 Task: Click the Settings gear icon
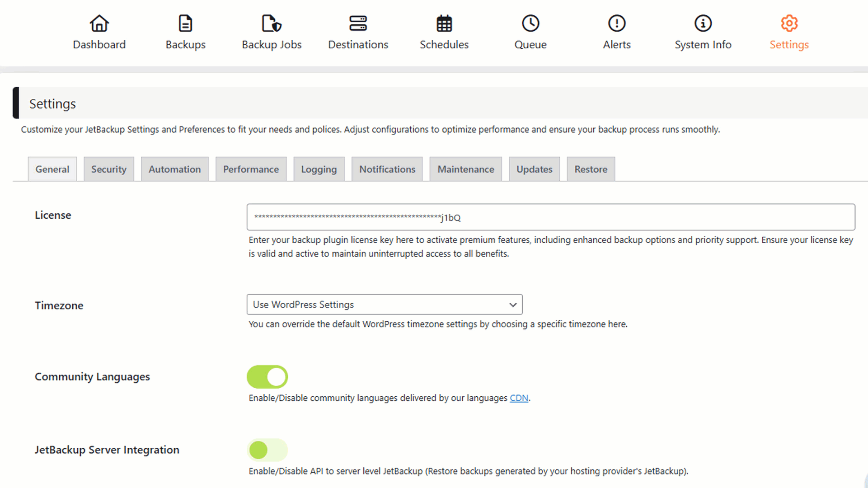789,23
